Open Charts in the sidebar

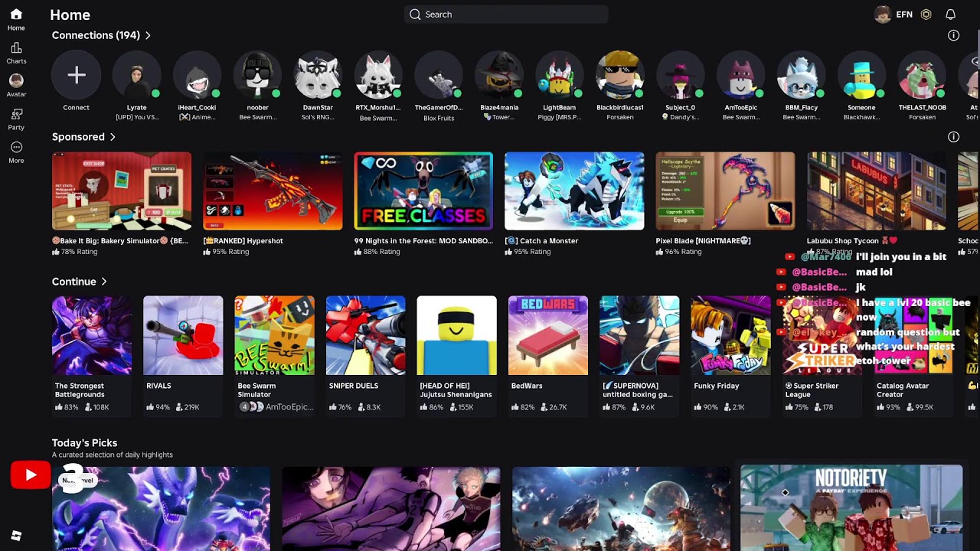tap(16, 48)
